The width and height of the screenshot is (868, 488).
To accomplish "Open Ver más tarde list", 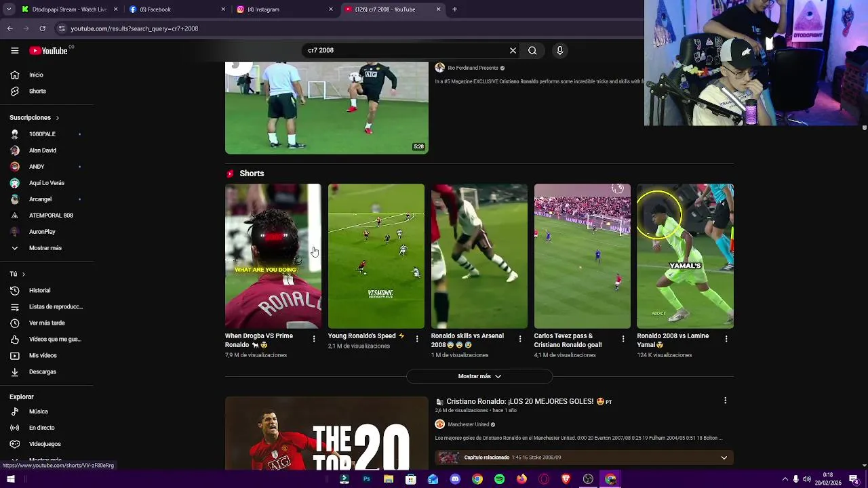I will [x=47, y=323].
